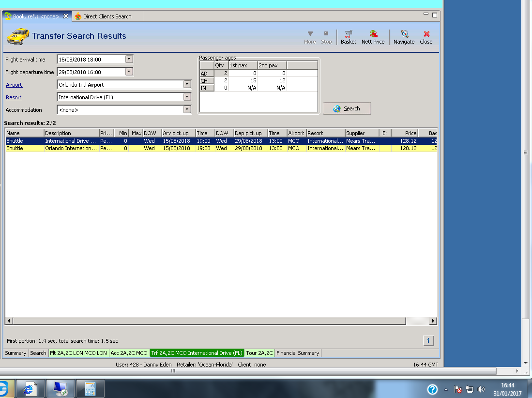Expand the Airport combo box

click(187, 84)
